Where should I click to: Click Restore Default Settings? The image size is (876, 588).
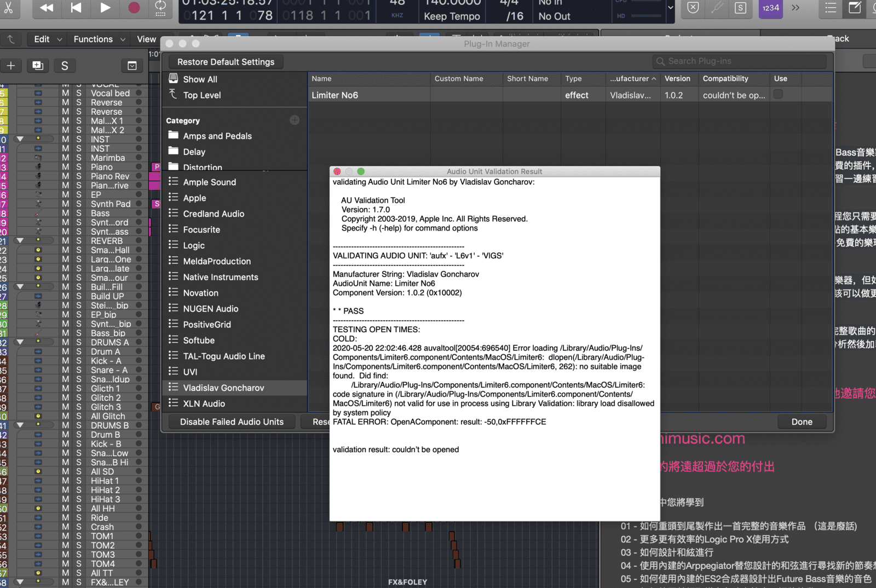pos(226,62)
